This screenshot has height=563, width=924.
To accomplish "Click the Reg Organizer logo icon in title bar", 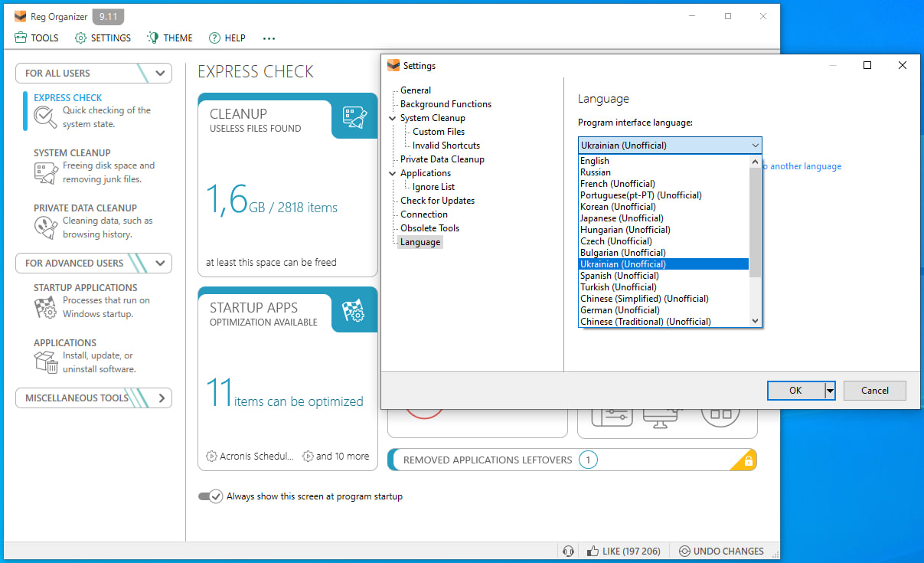I will coord(21,16).
